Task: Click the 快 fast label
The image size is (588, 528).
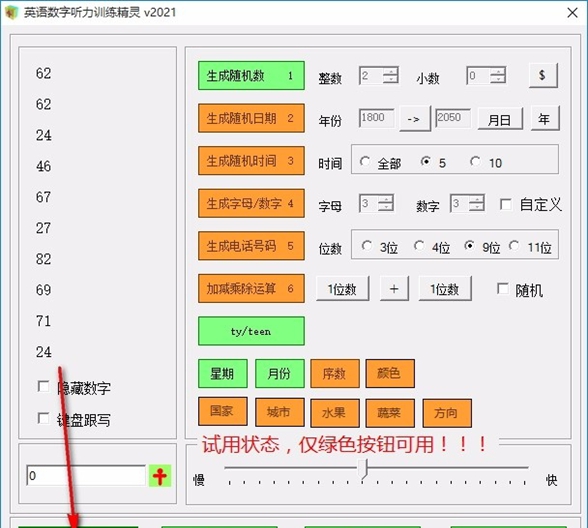Action: 552,480
